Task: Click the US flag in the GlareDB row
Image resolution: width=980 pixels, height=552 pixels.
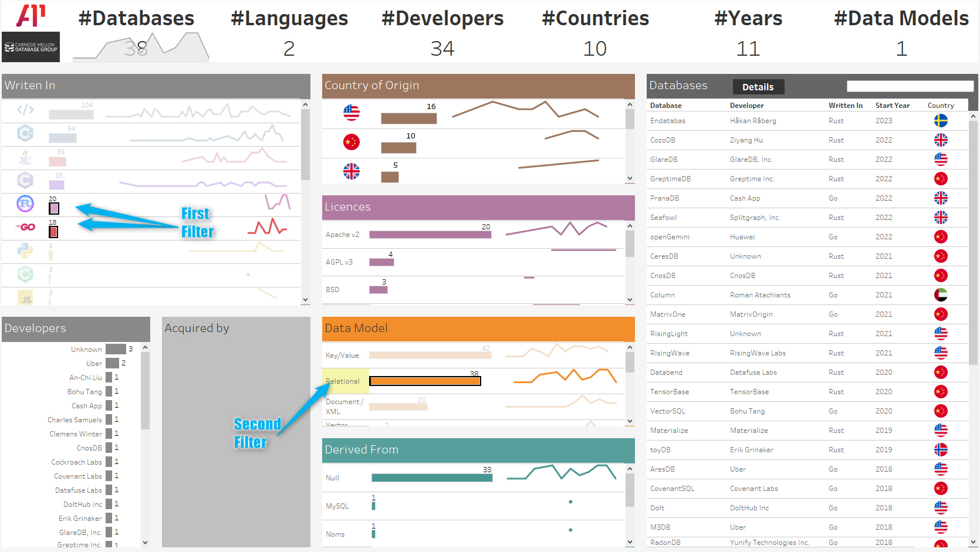Action: (x=941, y=160)
